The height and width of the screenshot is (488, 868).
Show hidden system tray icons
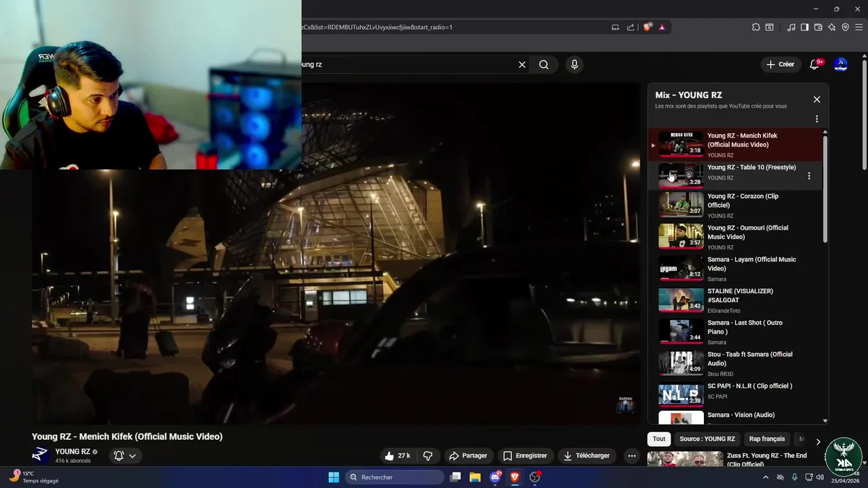coord(766,477)
